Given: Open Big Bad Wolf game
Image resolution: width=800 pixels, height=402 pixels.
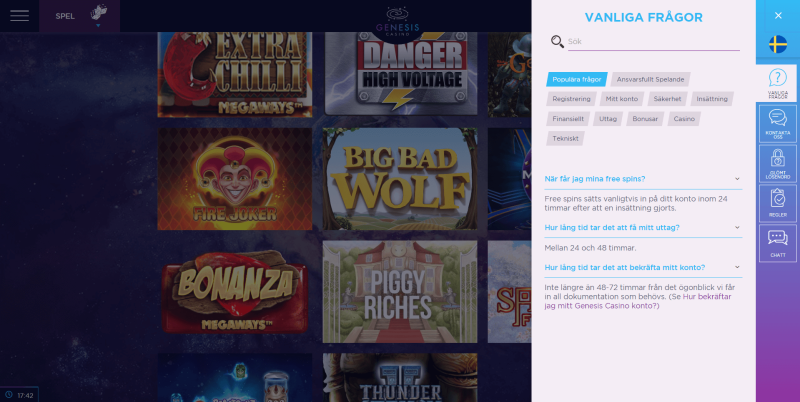Looking at the screenshot, I should click(401, 179).
